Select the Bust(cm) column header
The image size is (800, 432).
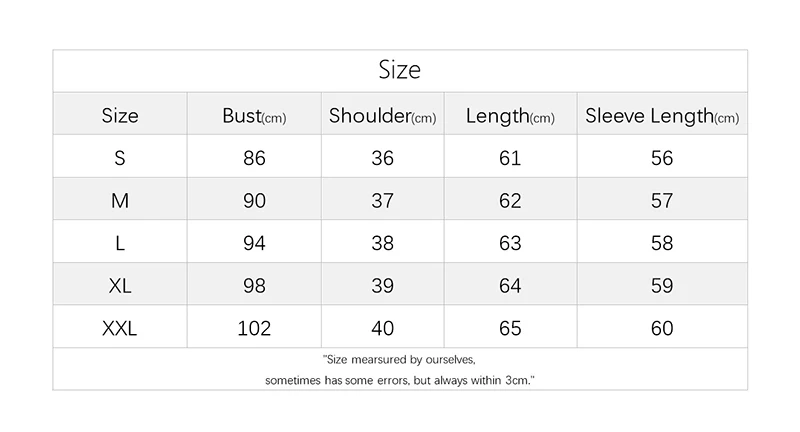254,116
